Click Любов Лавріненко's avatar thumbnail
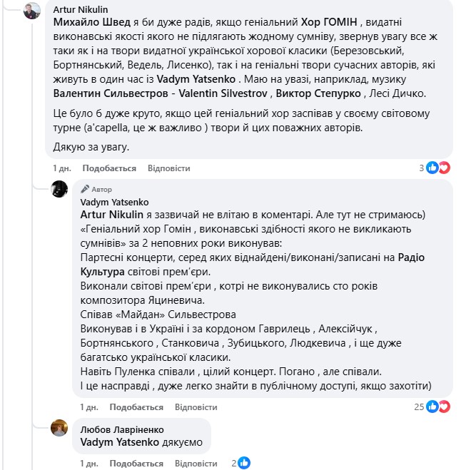This screenshot has width=476, height=470. 60,429
